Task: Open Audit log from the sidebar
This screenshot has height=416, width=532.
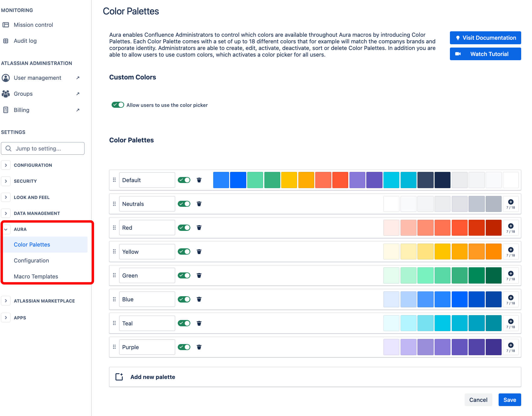Action: tap(25, 41)
